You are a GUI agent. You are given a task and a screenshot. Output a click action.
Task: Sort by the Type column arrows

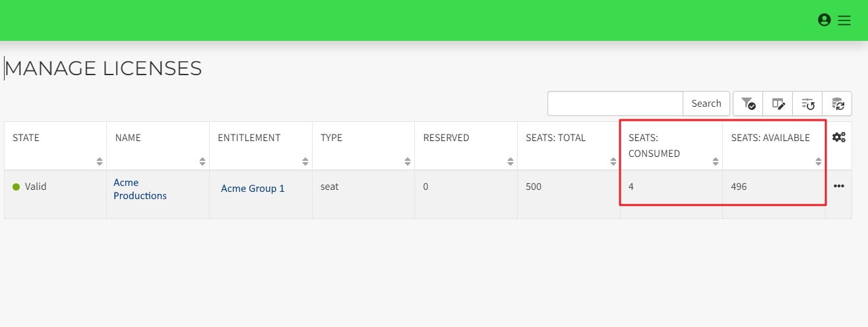pos(408,162)
